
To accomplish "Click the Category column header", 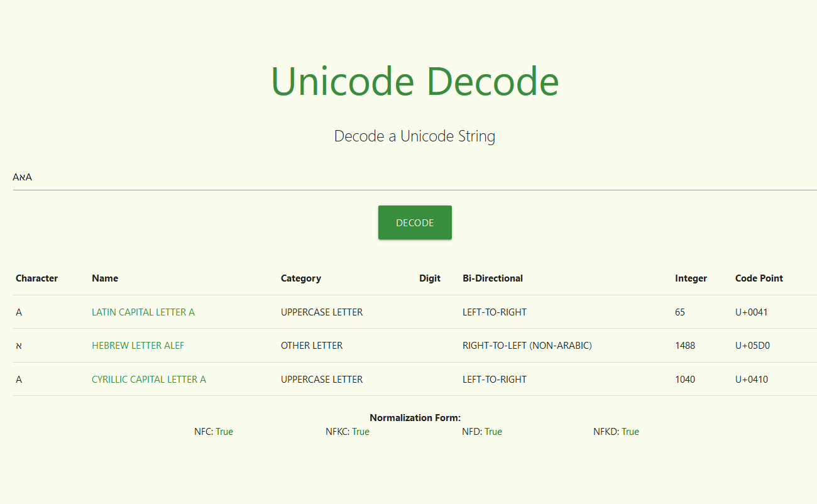I will tap(301, 278).
